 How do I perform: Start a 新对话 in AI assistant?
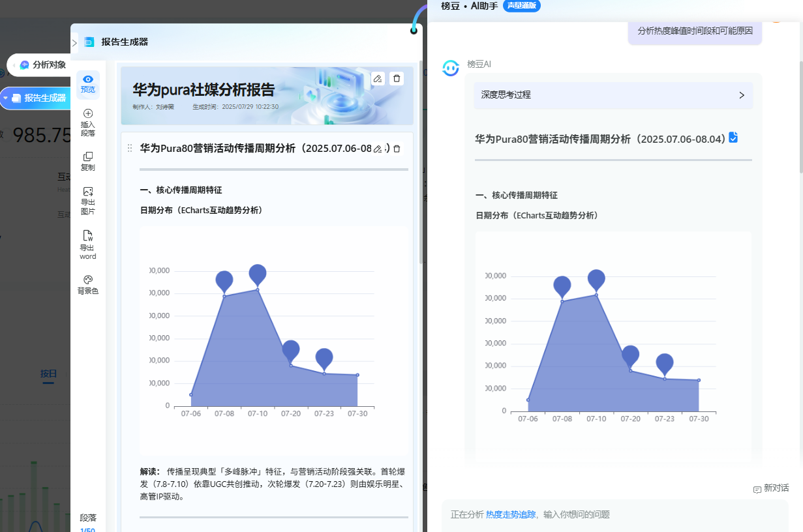click(771, 488)
